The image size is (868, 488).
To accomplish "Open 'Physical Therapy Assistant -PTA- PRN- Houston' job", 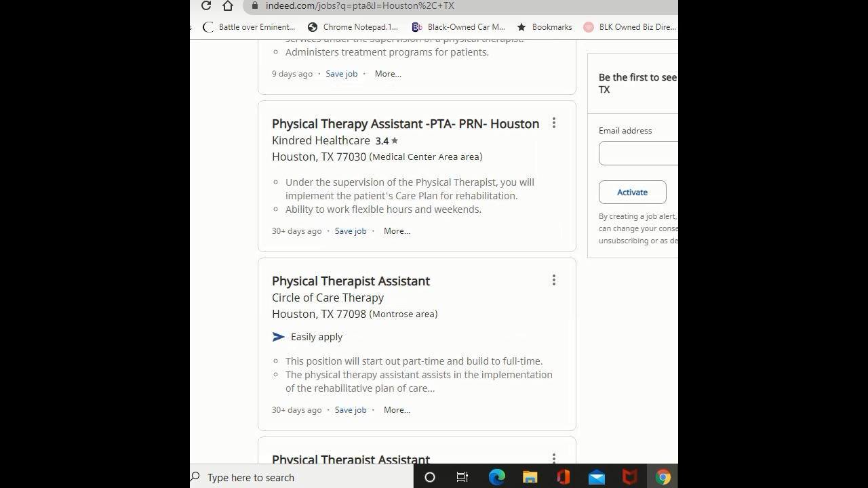I will (406, 124).
